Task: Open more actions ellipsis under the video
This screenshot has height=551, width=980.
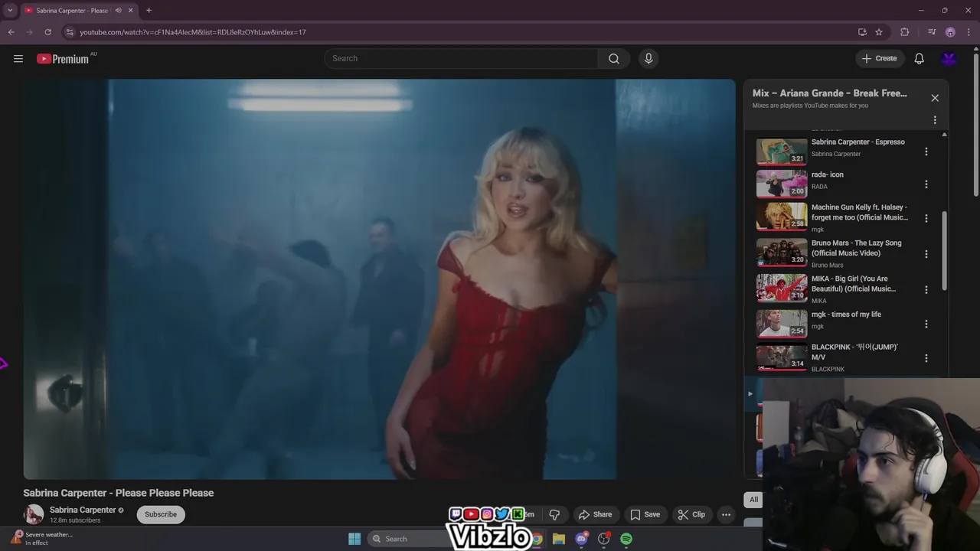Action: coord(726,514)
